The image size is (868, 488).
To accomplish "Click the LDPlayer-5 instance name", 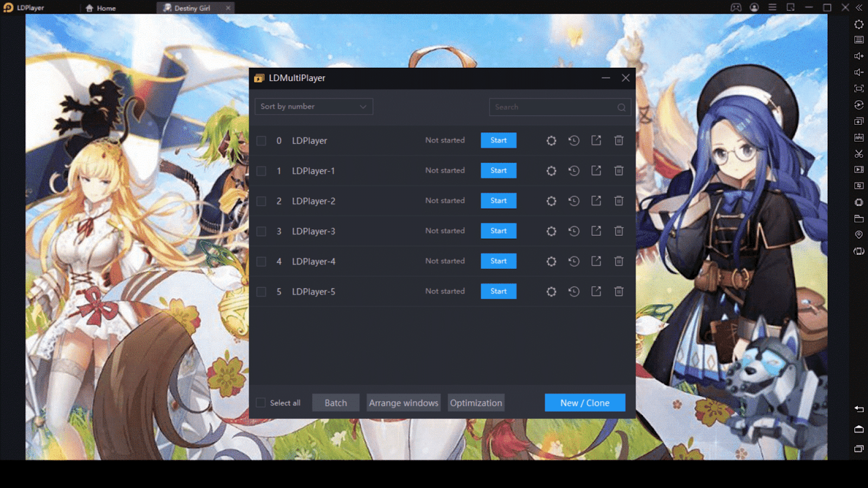I will (314, 292).
